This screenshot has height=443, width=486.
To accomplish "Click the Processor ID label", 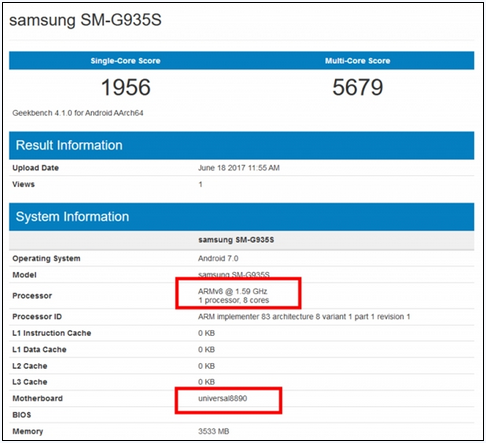I will 37,317.
